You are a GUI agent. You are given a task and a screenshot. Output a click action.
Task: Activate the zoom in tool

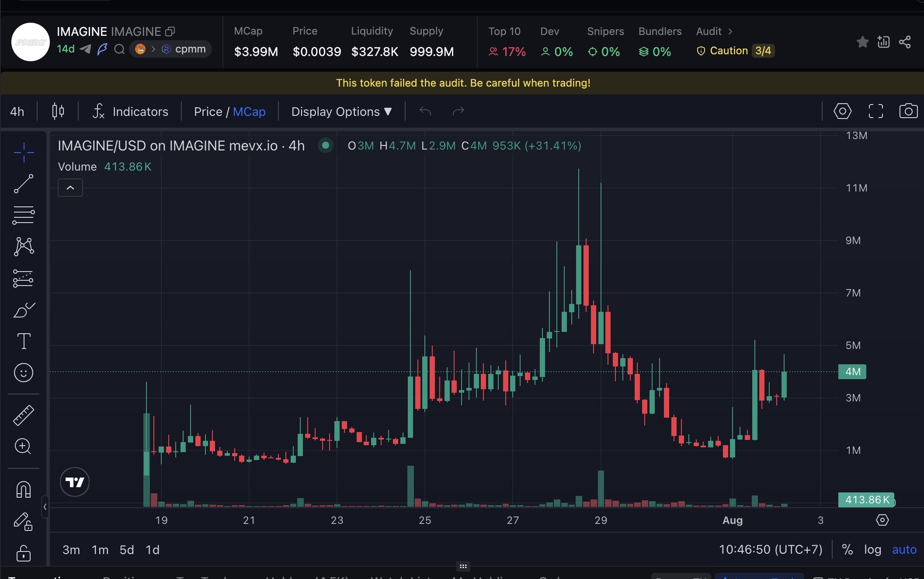[x=23, y=446]
